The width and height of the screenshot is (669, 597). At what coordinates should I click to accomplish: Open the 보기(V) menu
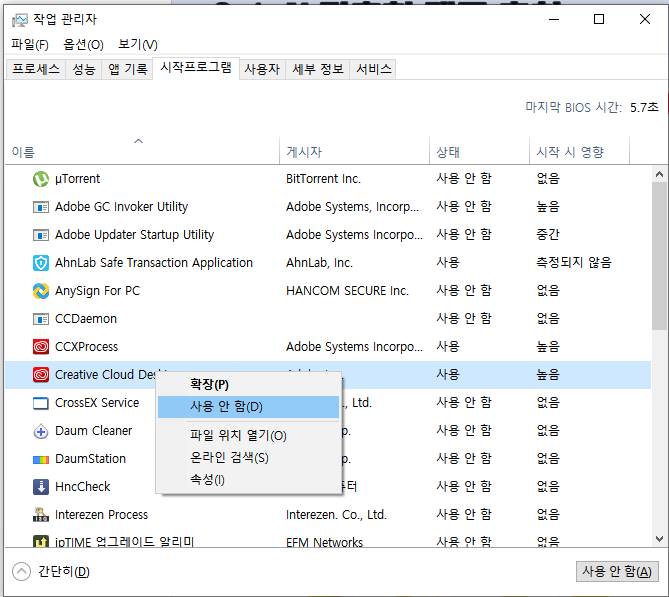tap(138, 44)
